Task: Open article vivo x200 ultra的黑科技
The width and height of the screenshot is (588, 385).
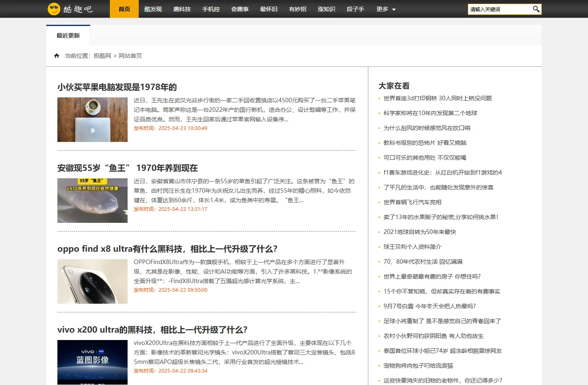Action: click(x=152, y=330)
